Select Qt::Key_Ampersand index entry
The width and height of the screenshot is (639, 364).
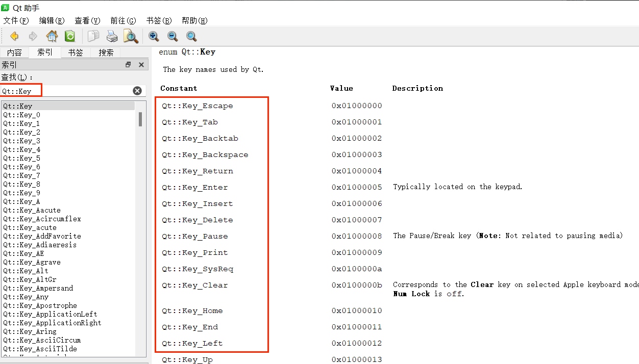(68, 288)
